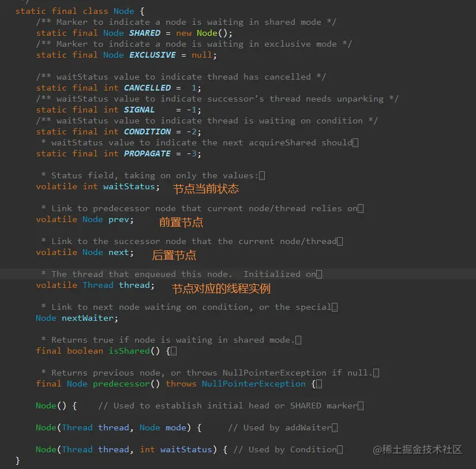Click 'null' value of EXCLUSIVE
Screen dimensions: 476x469
202,55
